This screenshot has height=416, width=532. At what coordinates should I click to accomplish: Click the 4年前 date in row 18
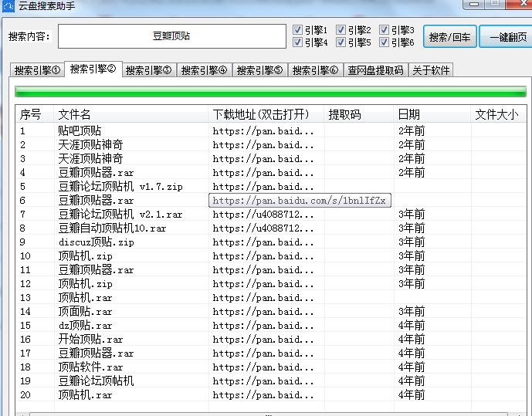tap(412, 367)
